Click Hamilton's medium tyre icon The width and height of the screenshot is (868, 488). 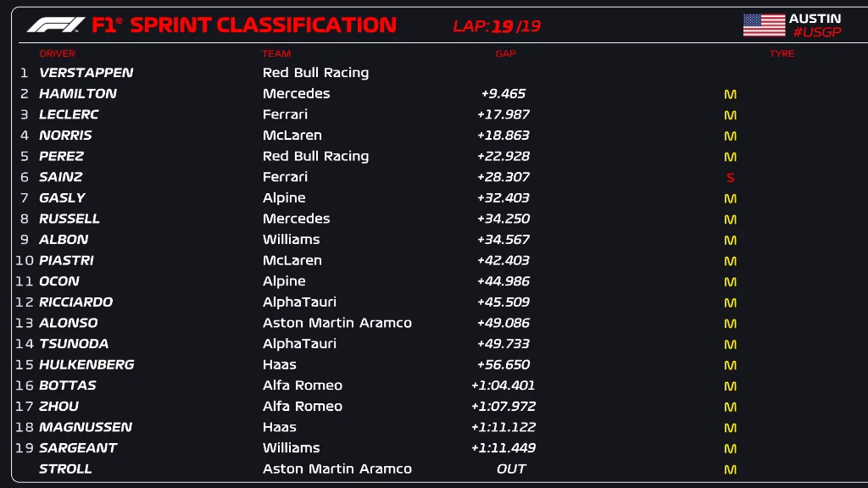pos(730,94)
